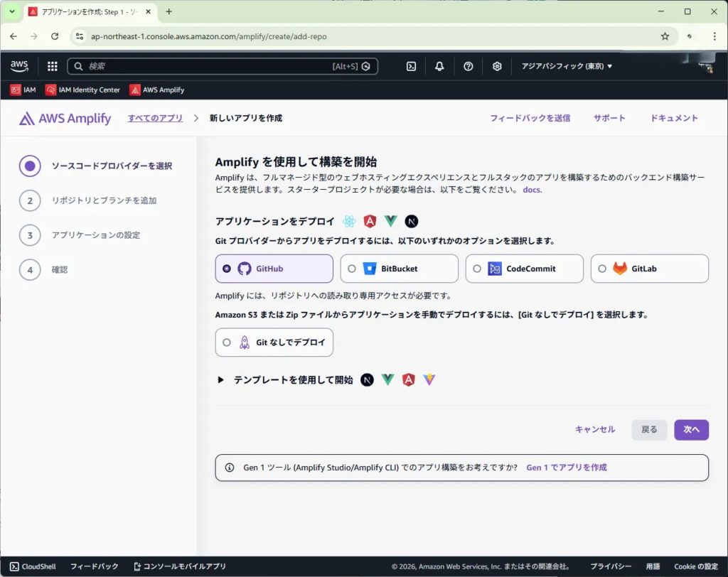The image size is (728, 577).
Task: Open the help question mark icon
Action: click(468, 66)
